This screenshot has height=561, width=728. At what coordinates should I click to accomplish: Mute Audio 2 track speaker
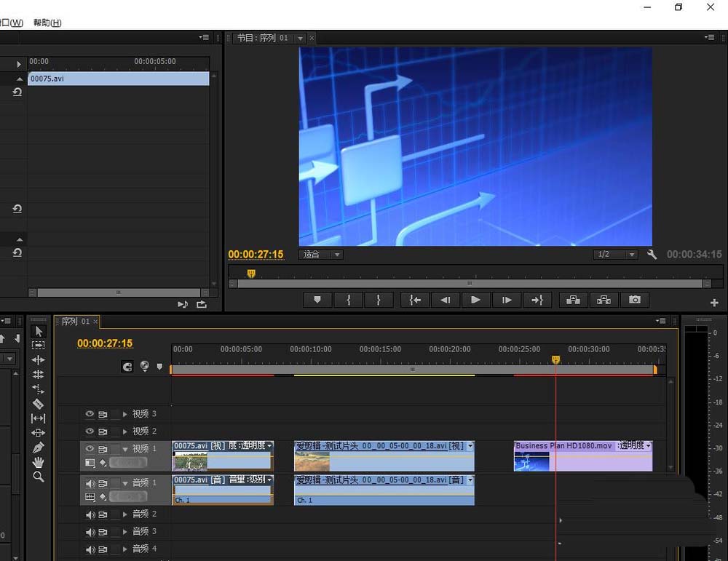(90, 514)
